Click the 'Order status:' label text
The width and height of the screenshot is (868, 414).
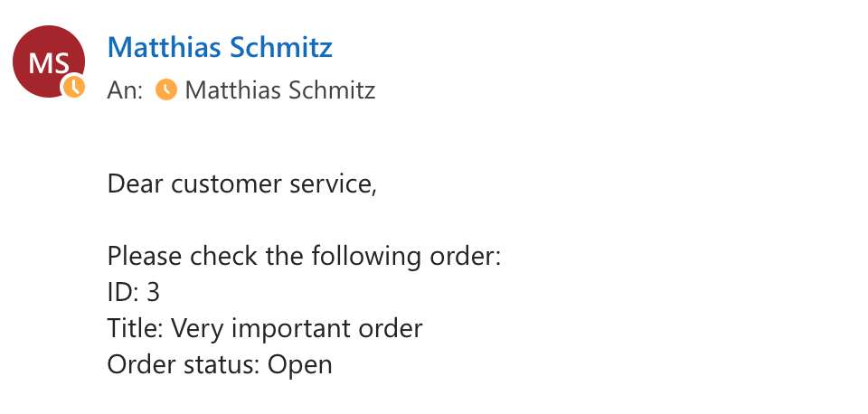(x=184, y=365)
